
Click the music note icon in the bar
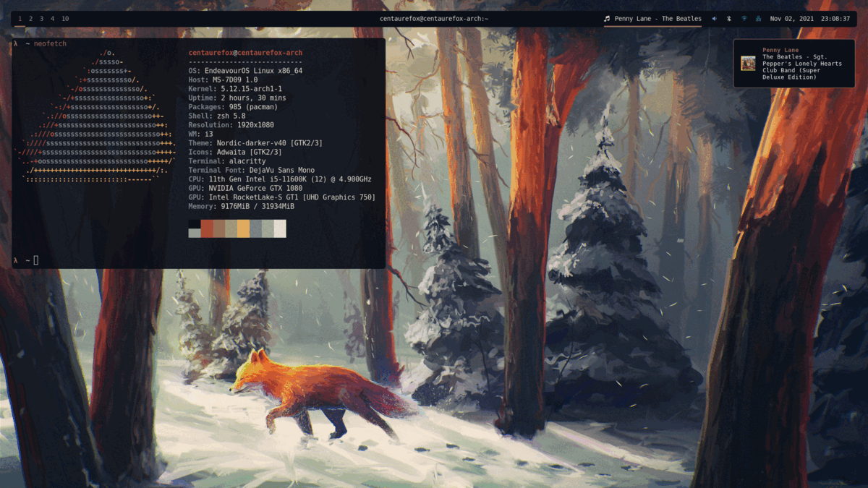point(607,19)
